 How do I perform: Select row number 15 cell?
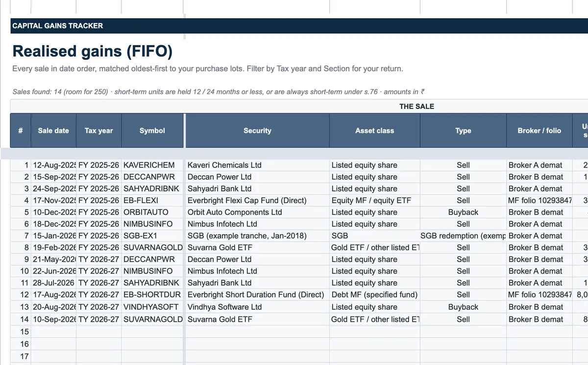pyautogui.click(x=21, y=332)
